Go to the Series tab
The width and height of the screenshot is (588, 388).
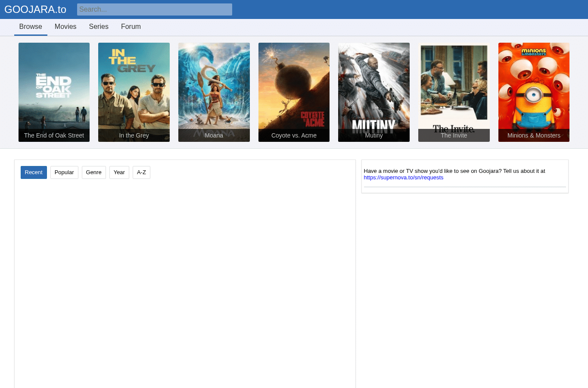99,27
